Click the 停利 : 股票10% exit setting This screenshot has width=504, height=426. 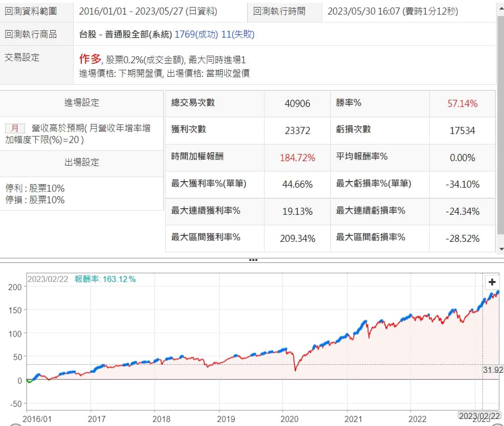pos(35,189)
